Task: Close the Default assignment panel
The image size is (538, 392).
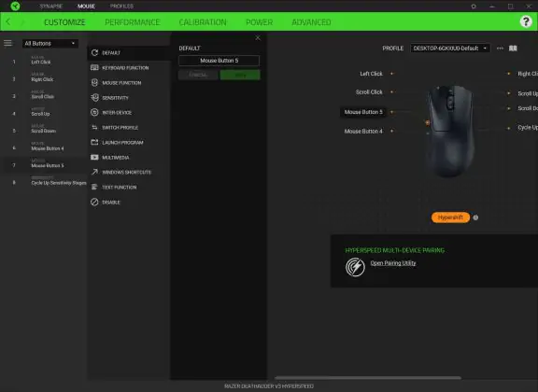Action: (258, 37)
